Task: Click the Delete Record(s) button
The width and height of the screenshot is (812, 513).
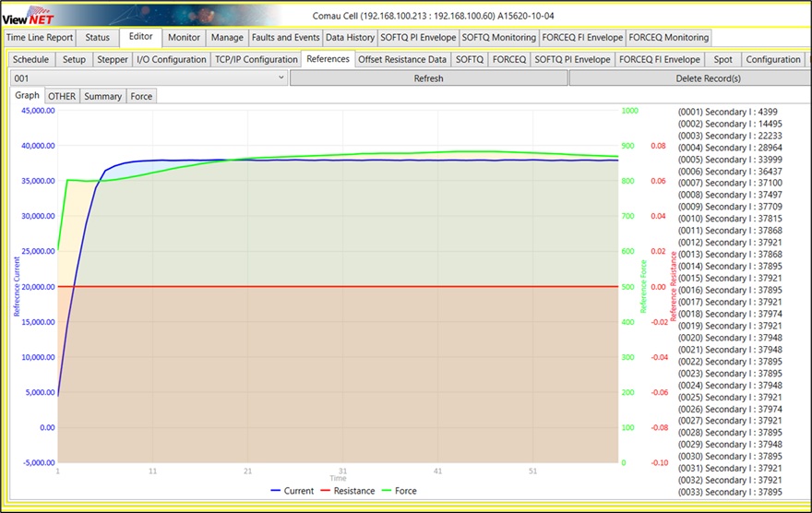Action: (708, 78)
